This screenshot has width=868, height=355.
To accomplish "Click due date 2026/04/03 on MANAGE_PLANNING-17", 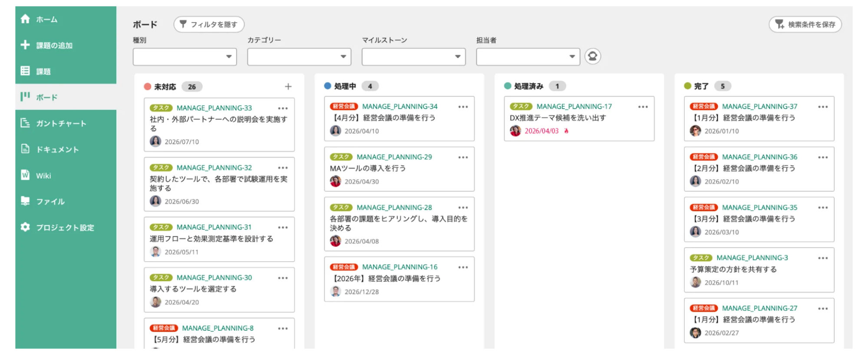I will click(541, 131).
